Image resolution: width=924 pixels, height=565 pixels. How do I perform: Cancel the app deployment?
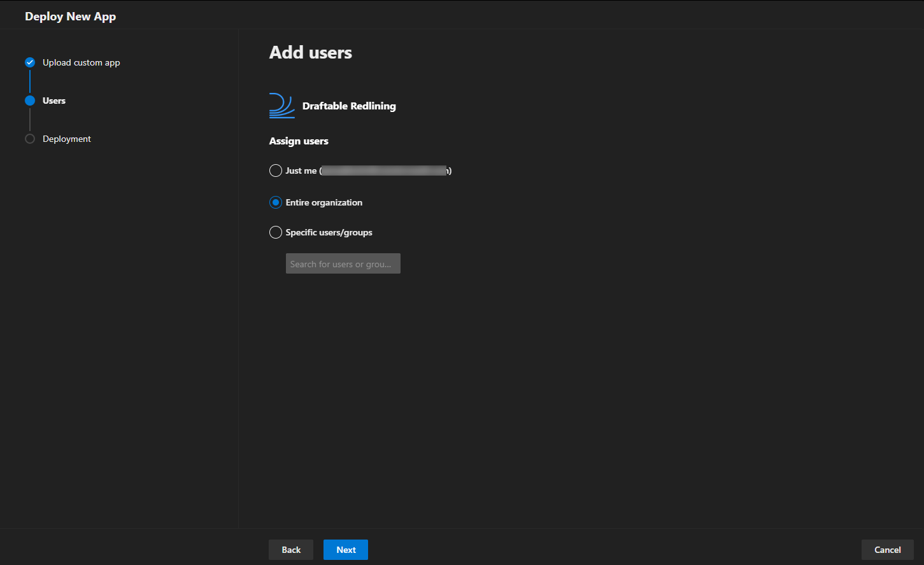[888, 550]
